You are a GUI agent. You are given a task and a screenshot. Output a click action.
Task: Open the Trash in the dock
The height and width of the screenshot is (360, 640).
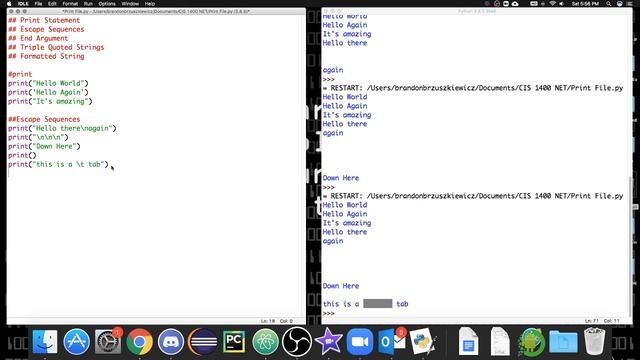tap(594, 341)
